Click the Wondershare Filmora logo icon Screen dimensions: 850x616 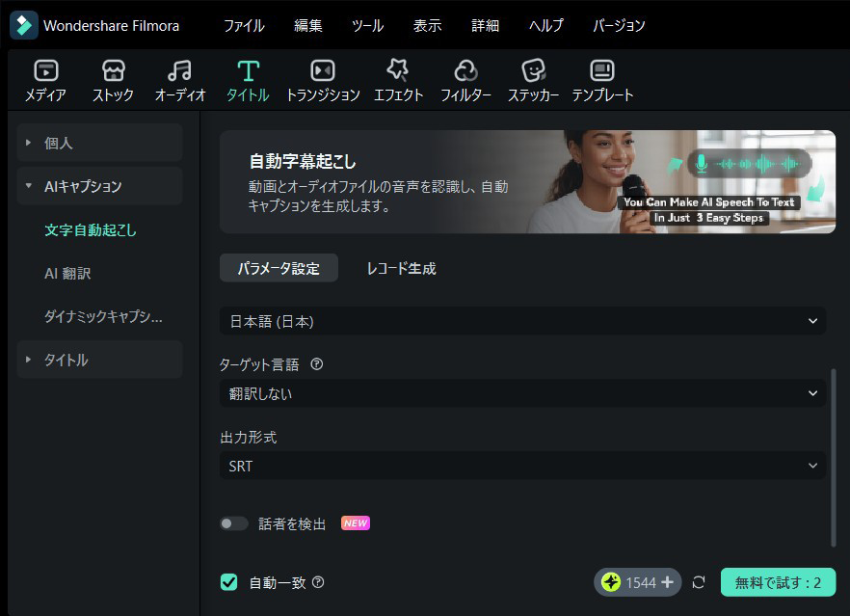coord(22,25)
